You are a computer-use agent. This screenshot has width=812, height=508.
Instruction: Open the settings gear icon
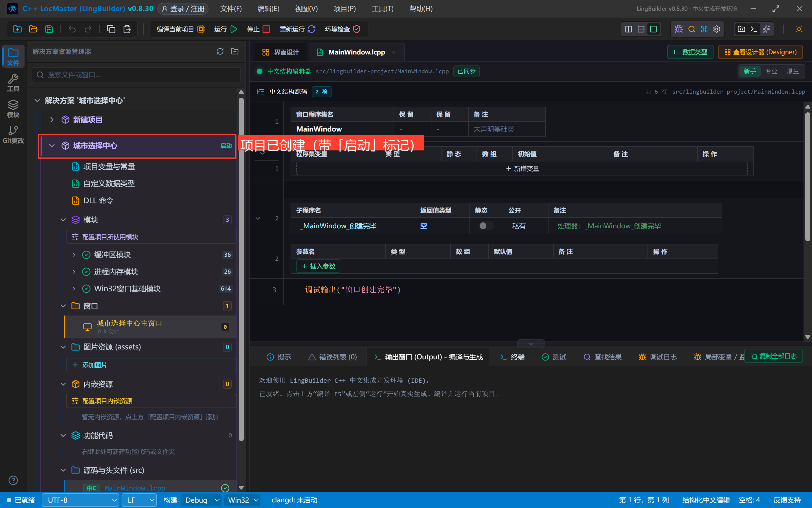717,29
